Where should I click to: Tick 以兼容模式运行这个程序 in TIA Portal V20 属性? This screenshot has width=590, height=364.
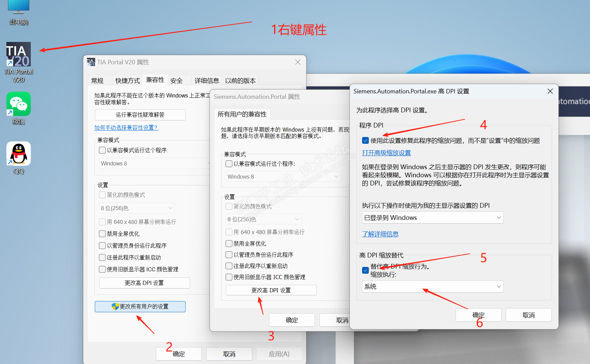pos(102,150)
